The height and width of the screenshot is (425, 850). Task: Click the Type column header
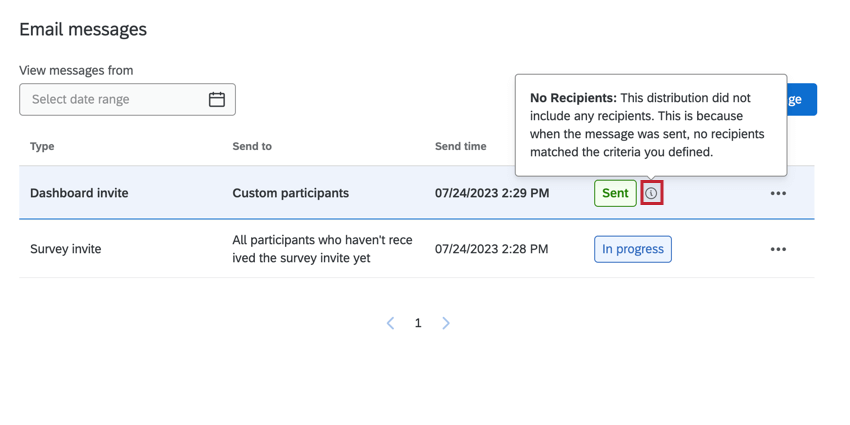(x=42, y=146)
